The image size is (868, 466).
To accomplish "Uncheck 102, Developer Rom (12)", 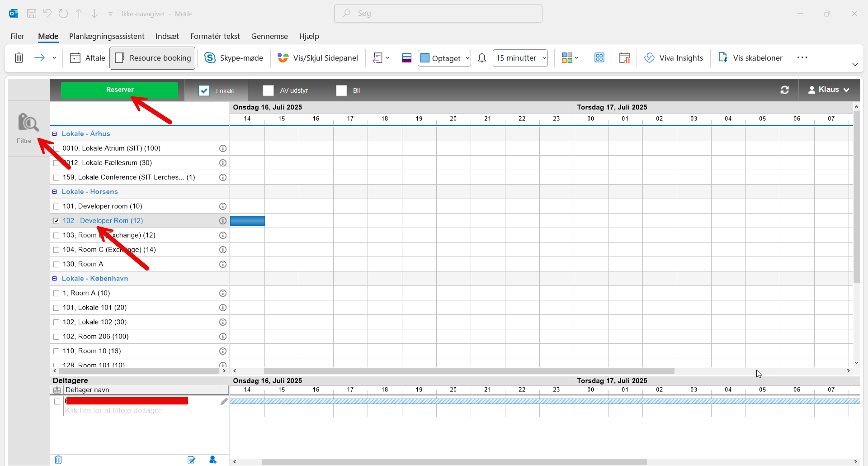I will tap(57, 221).
